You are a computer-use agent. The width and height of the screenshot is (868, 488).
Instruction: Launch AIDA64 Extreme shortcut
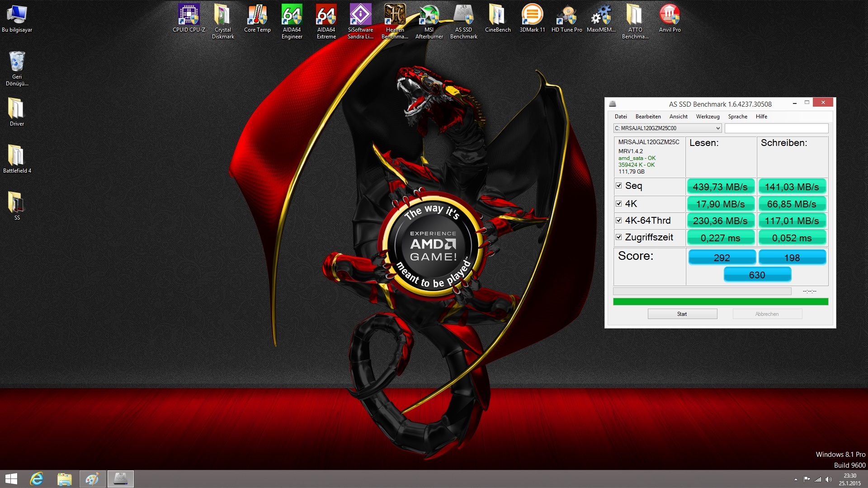pos(326,22)
